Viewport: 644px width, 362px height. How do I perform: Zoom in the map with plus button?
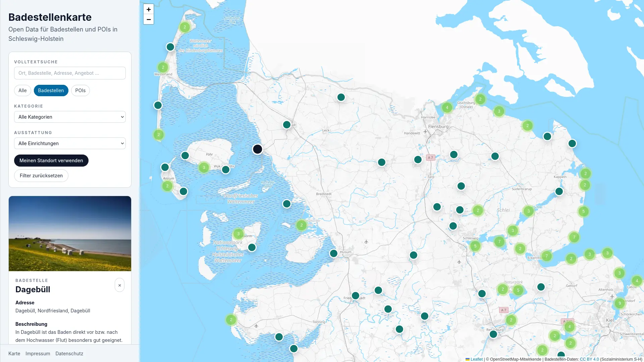coord(149,9)
